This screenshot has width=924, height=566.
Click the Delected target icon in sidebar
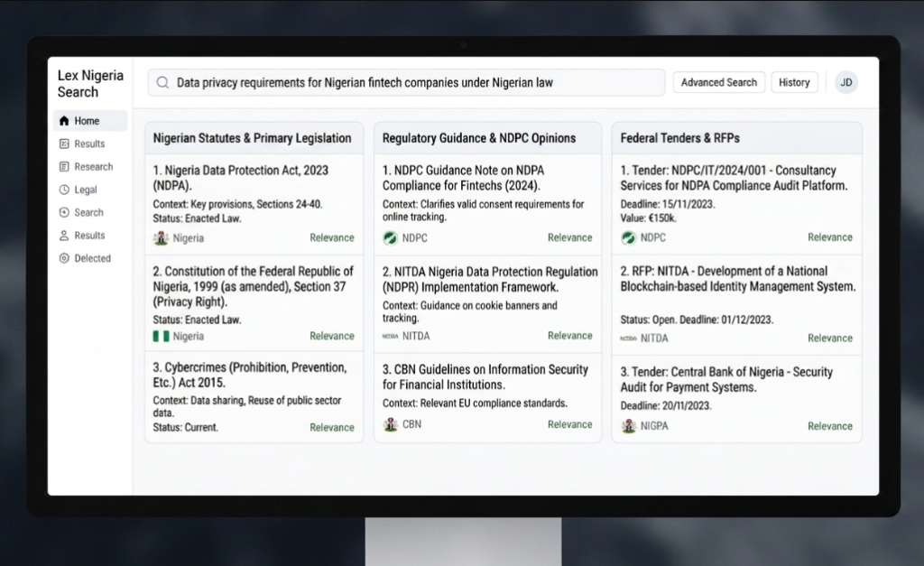64,258
